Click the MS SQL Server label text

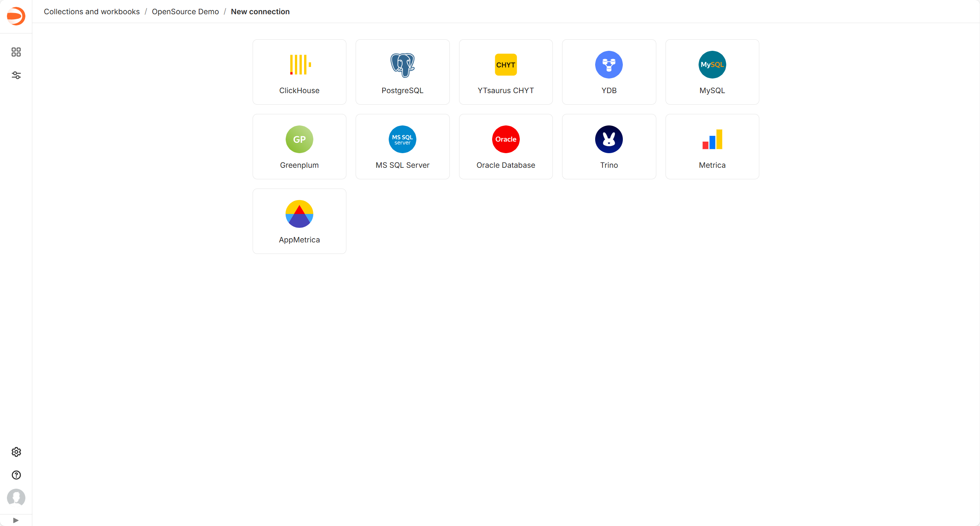tap(403, 165)
